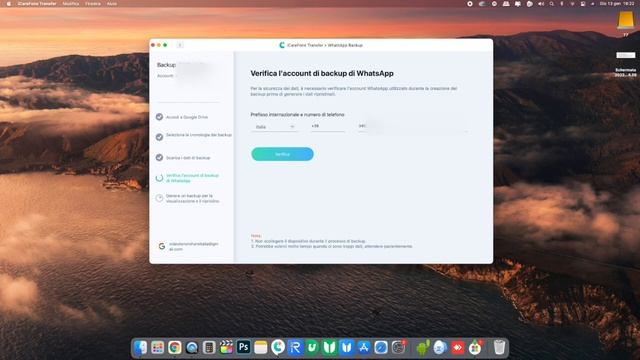Click the red Nota label

click(x=256, y=236)
